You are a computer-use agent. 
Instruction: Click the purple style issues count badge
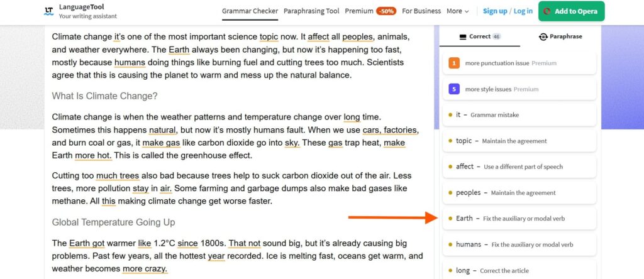[454, 89]
